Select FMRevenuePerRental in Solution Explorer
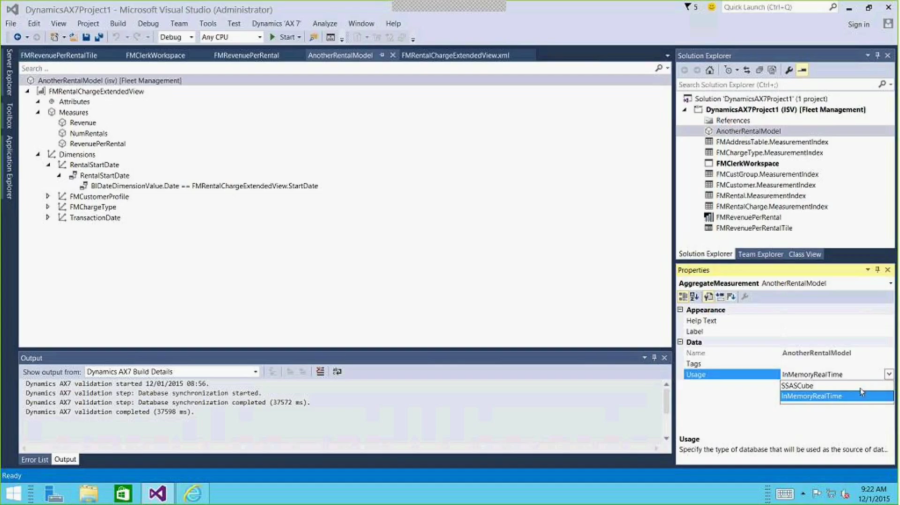This screenshot has width=900, height=505. tap(748, 217)
